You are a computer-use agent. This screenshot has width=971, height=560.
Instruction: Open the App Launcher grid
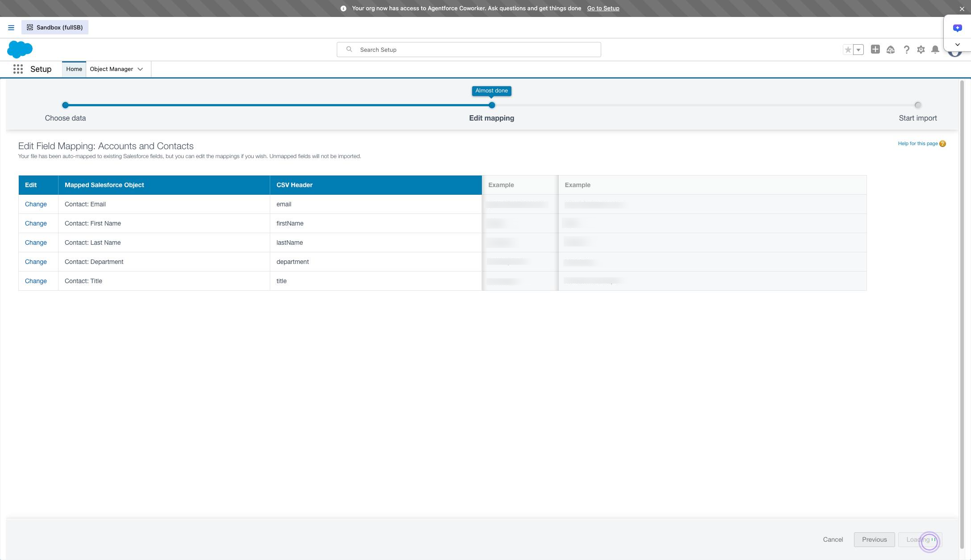(x=18, y=69)
